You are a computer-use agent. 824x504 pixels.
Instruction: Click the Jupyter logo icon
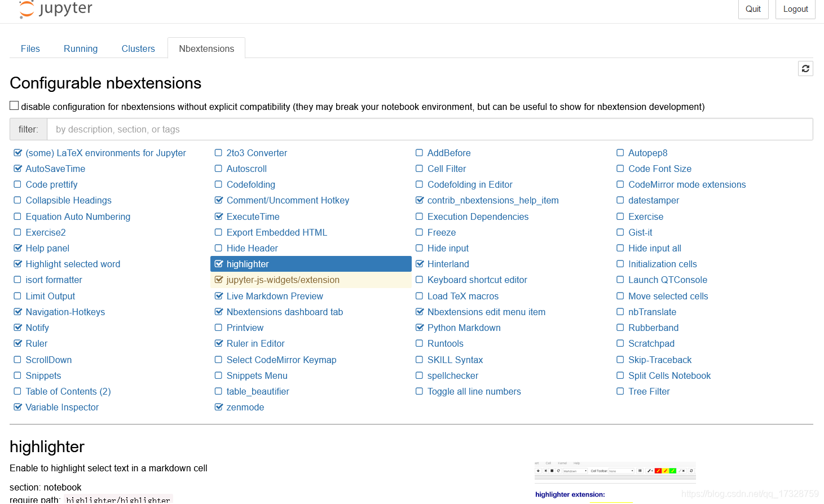pos(26,9)
